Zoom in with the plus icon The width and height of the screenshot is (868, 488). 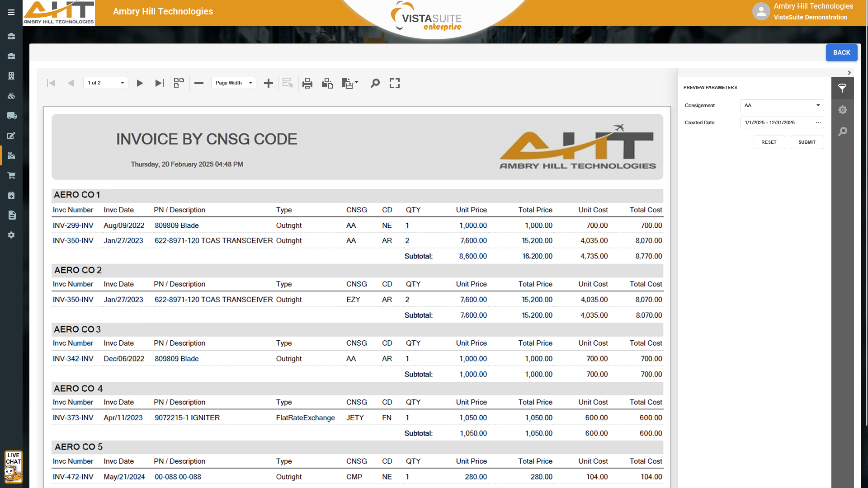coord(269,83)
